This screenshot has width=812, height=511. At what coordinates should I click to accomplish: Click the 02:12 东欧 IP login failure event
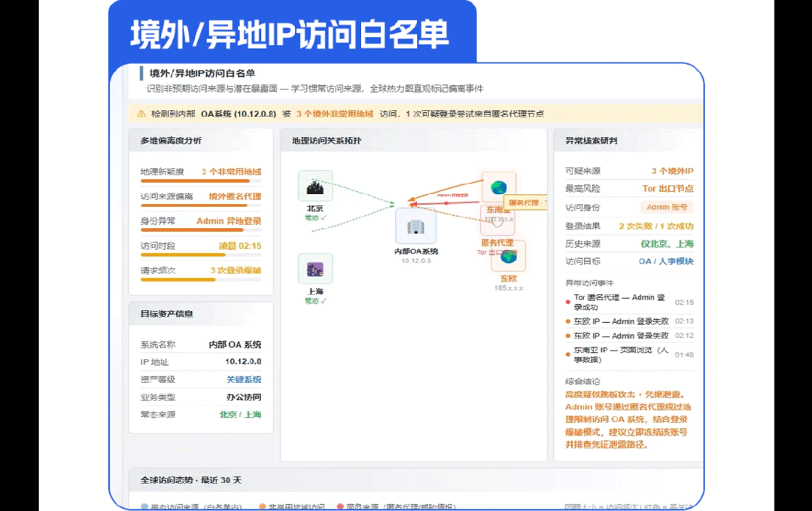pyautogui.click(x=629, y=336)
